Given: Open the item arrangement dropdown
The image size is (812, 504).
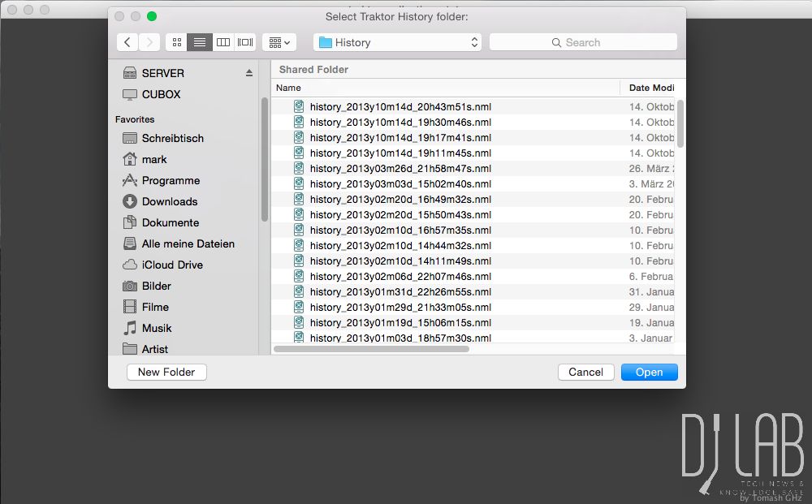Looking at the screenshot, I should click(x=279, y=42).
